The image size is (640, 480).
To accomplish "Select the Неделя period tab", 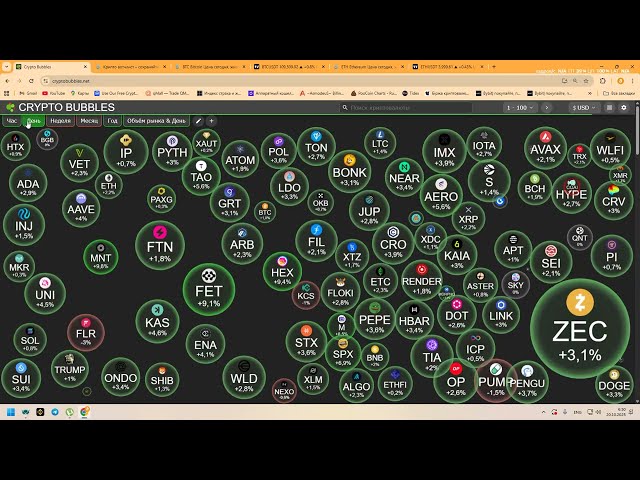I will (60, 121).
